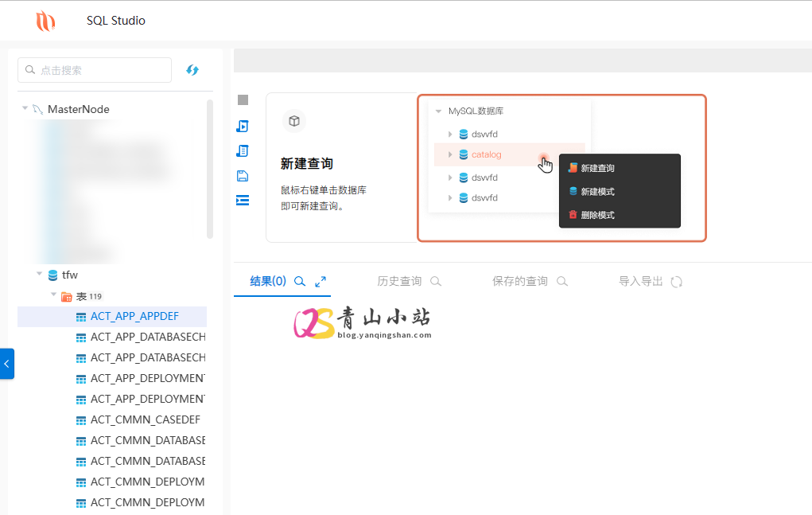
Task: Click the catalog database icon in the guide
Action: (x=464, y=154)
